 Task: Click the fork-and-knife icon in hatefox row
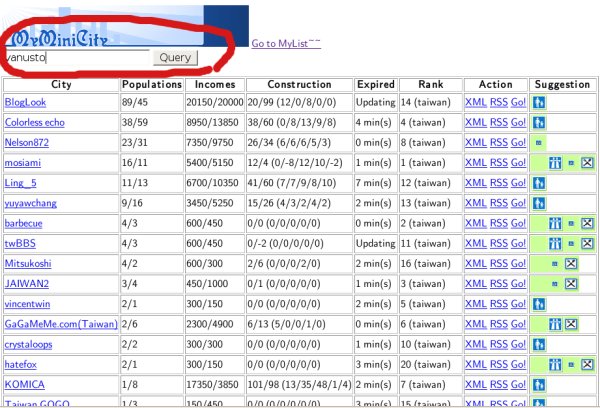pyautogui.click(x=587, y=365)
